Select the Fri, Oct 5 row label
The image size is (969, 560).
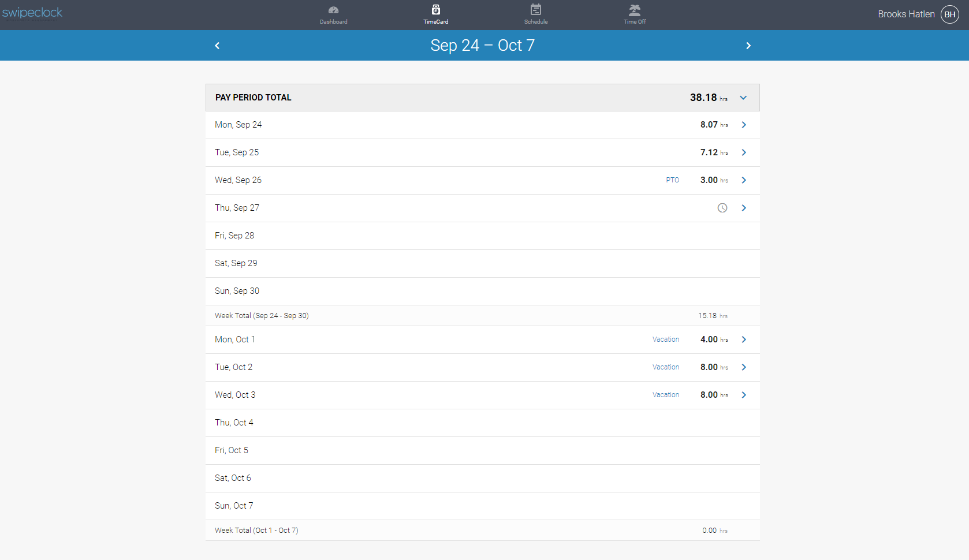tap(232, 450)
